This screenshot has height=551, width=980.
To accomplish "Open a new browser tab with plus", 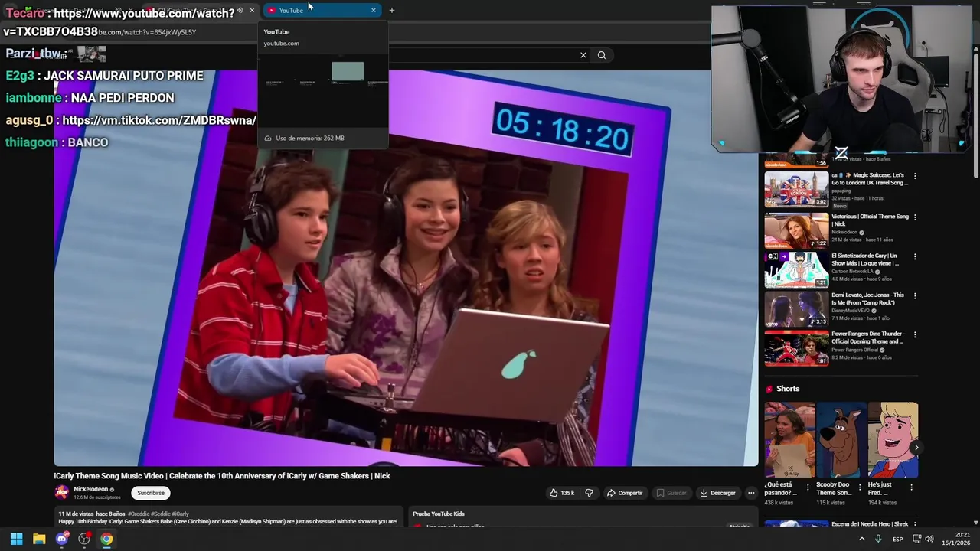I will [x=392, y=10].
